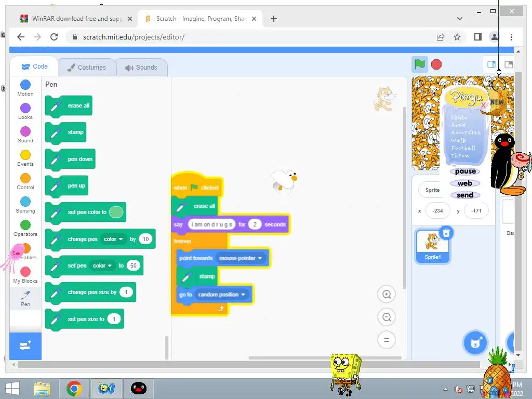Go back in browser history

[x=21, y=37]
